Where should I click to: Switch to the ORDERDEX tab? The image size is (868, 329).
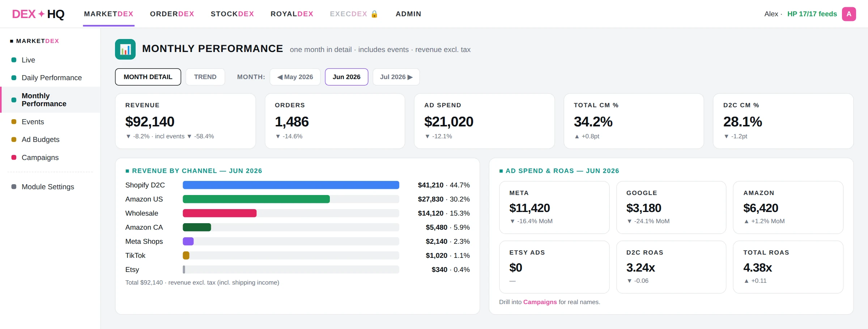point(172,14)
